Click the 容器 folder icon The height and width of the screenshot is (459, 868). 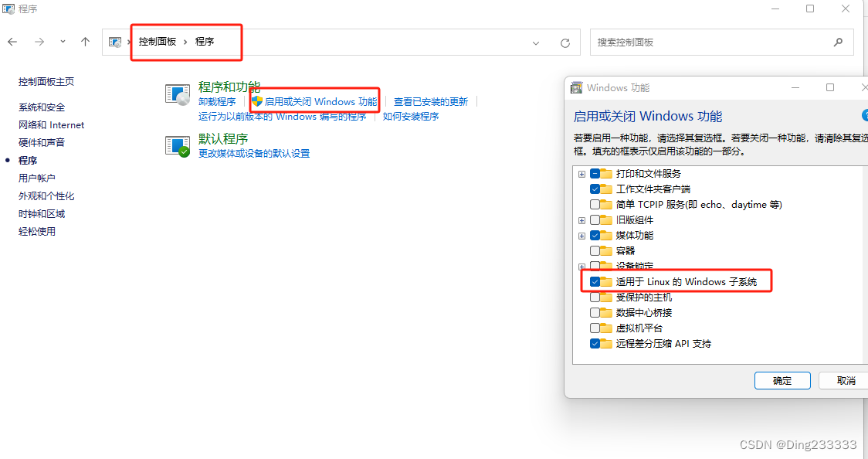pos(606,251)
